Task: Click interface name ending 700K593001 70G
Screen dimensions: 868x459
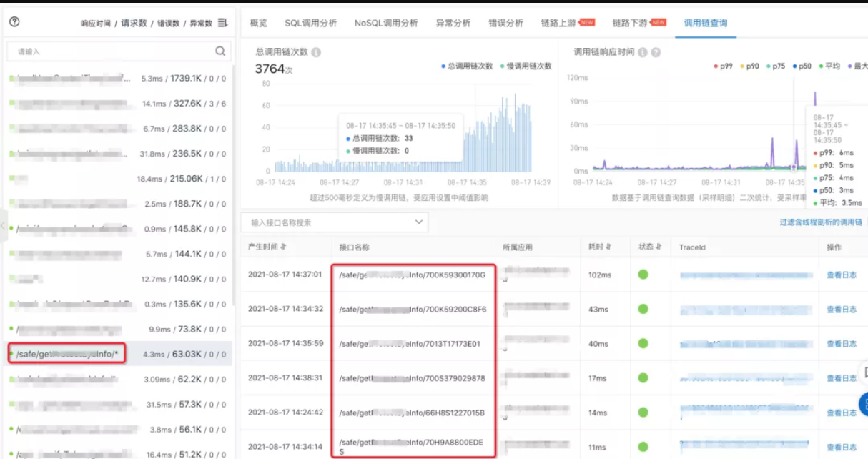Action: pos(413,275)
